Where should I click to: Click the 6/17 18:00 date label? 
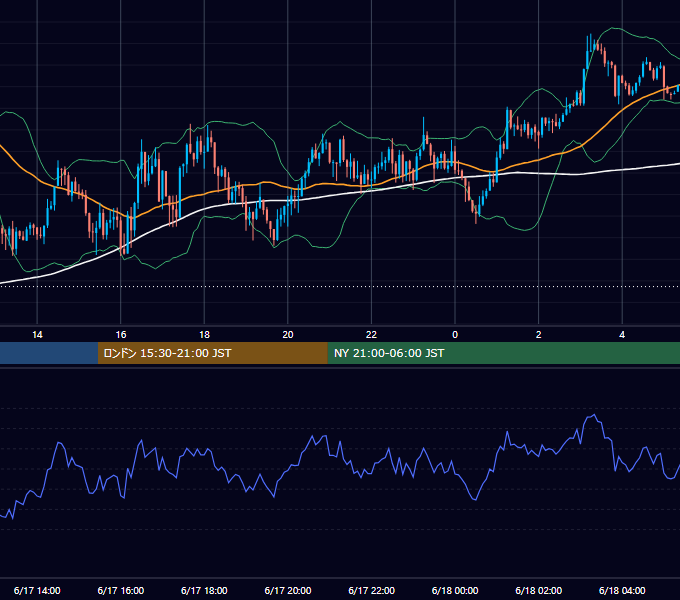204,590
